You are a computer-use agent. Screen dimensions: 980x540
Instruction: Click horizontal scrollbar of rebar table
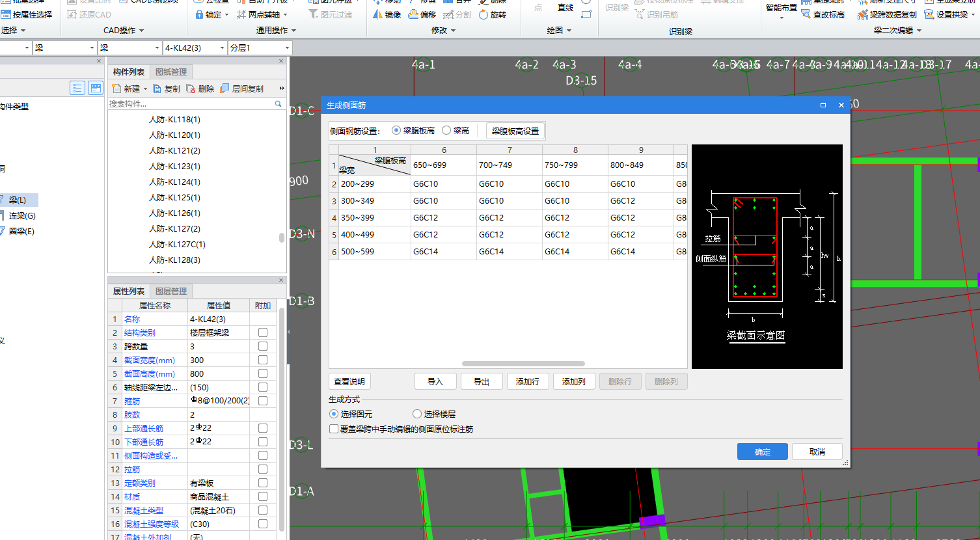click(523, 364)
